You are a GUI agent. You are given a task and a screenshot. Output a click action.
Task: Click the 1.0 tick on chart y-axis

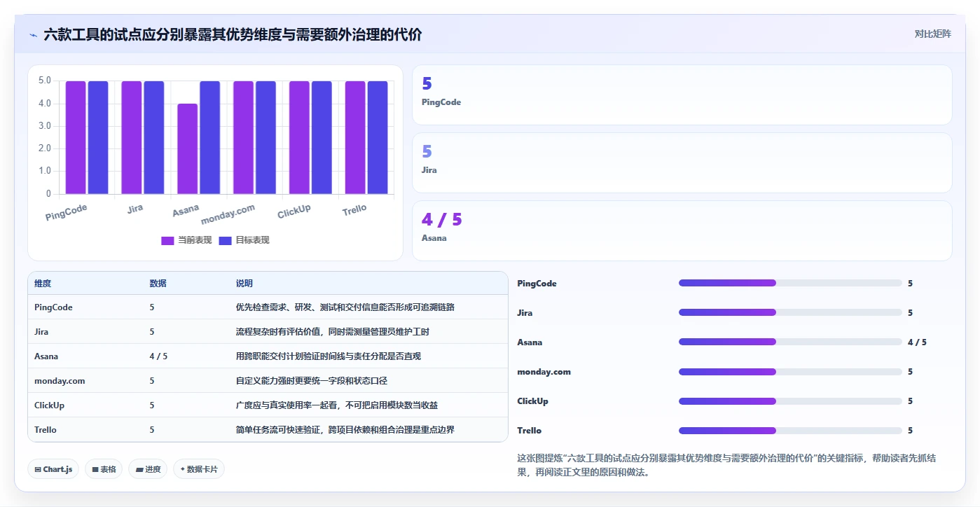pyautogui.click(x=44, y=171)
